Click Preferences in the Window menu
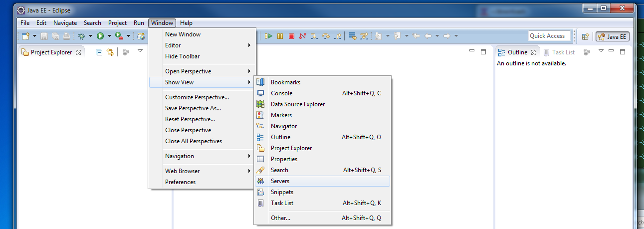 click(180, 182)
